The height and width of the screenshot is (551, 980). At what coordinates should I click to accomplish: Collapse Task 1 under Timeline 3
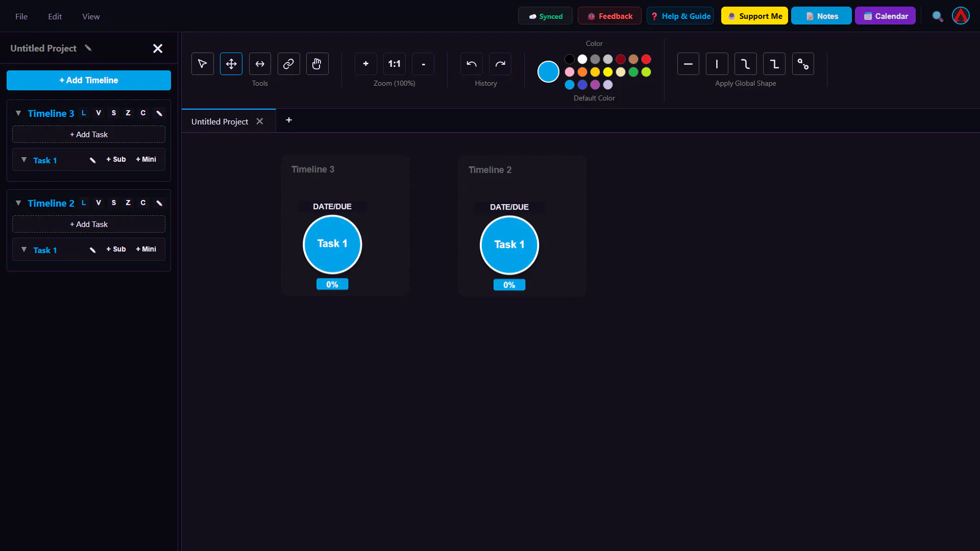[x=24, y=160]
